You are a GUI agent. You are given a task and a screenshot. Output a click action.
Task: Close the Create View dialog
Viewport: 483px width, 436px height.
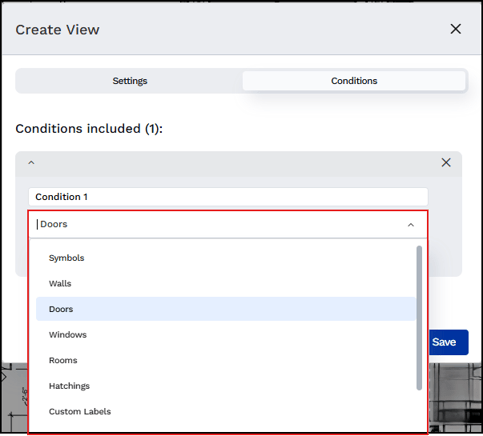tap(455, 29)
